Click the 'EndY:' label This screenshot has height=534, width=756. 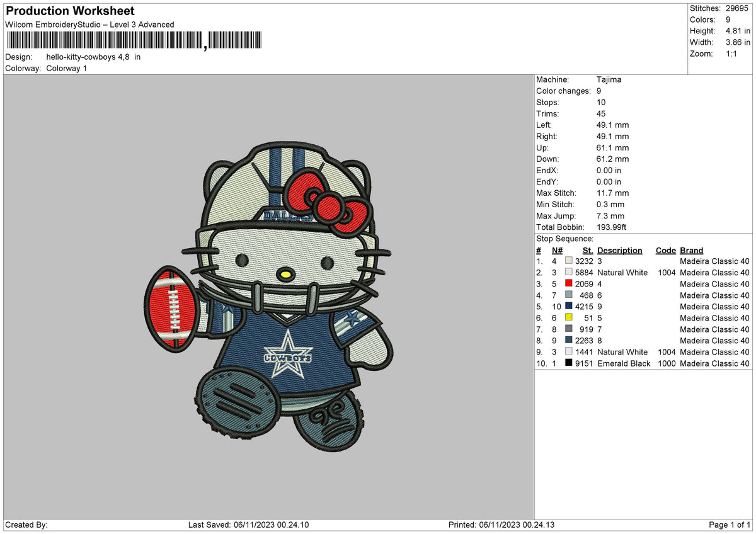pyautogui.click(x=547, y=181)
